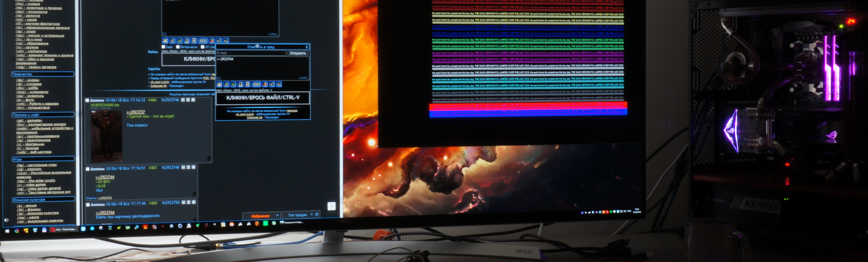Collapse the Творчество board section header
Image resolution: width=868 pixels, height=262 pixels.
pyautogui.click(x=43, y=74)
